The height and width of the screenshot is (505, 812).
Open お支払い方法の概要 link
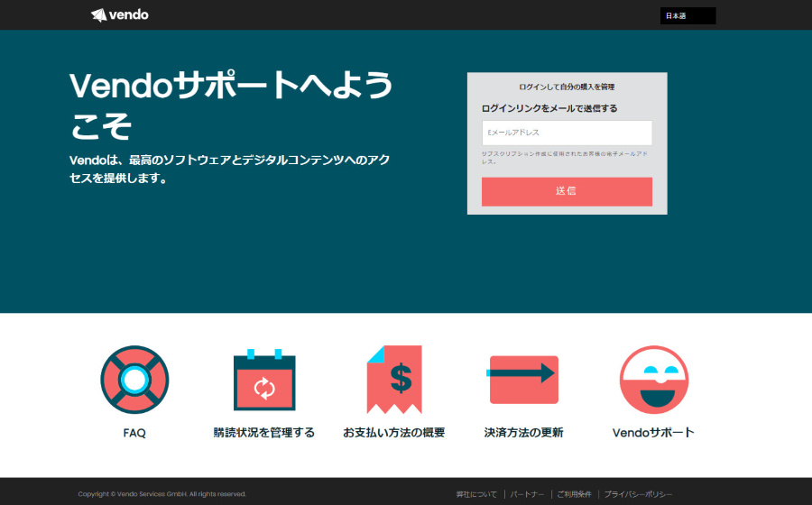pos(394,433)
